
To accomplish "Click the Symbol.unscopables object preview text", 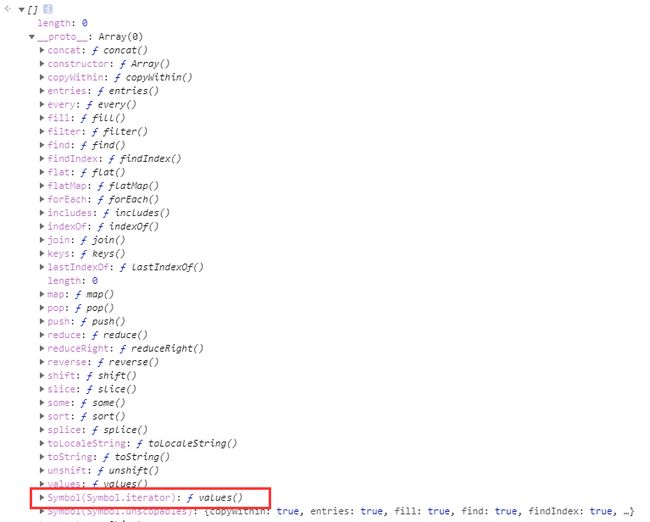I will pos(419,511).
